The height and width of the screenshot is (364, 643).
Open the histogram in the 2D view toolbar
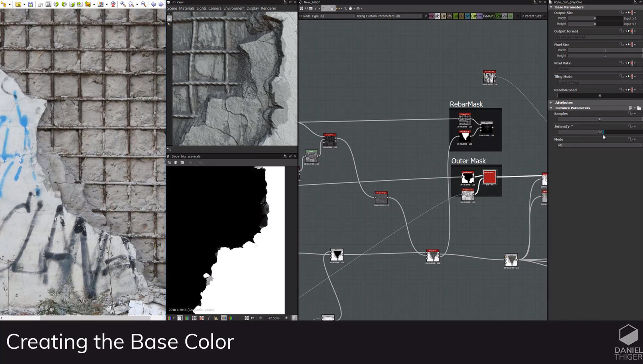pos(215,318)
